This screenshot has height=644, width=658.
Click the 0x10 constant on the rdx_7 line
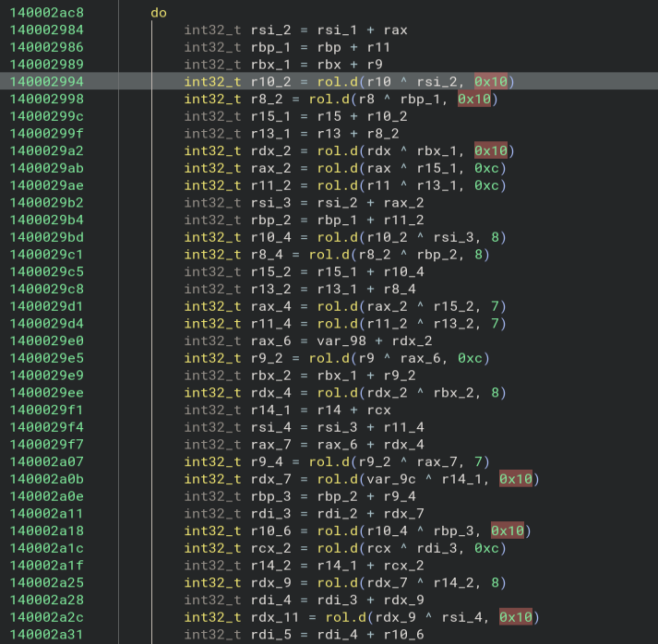[x=516, y=479]
